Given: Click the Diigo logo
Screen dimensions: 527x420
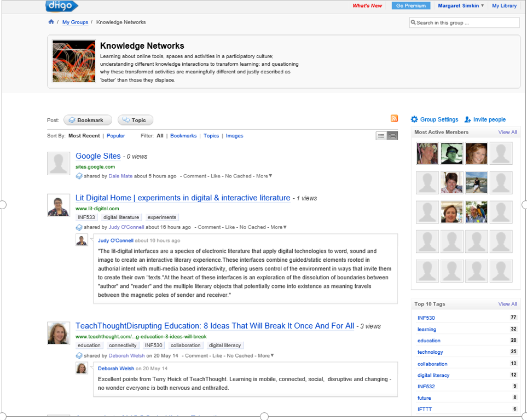Looking at the screenshot, I should (61, 6).
